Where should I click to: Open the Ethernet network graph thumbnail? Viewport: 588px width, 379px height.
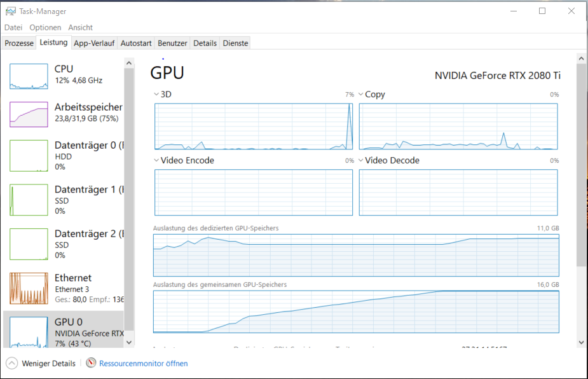click(29, 288)
